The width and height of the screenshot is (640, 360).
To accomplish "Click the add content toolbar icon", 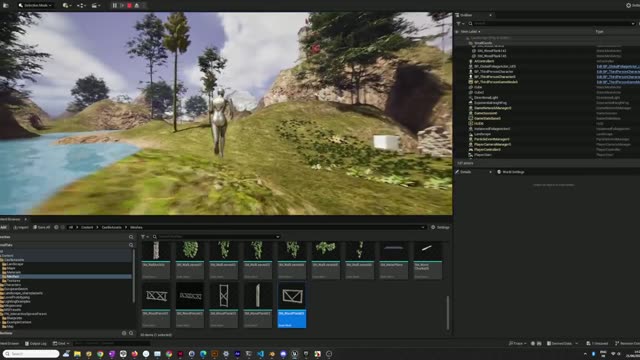I will [x=66, y=5].
